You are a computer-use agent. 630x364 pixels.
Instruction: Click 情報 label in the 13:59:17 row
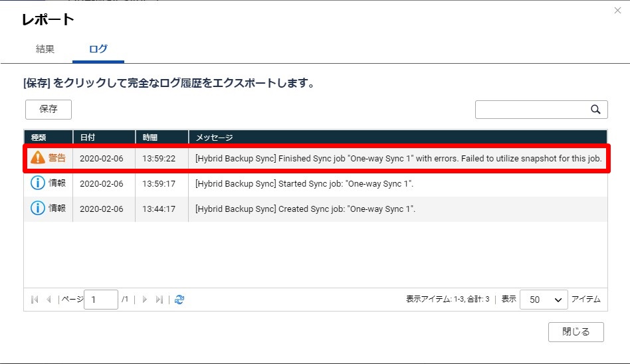(x=57, y=183)
